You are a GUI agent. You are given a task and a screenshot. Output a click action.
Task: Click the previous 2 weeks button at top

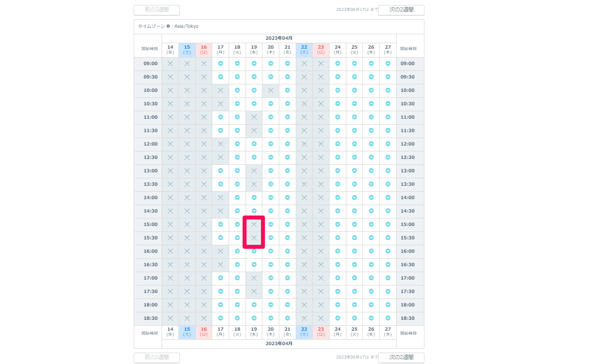coord(157,10)
